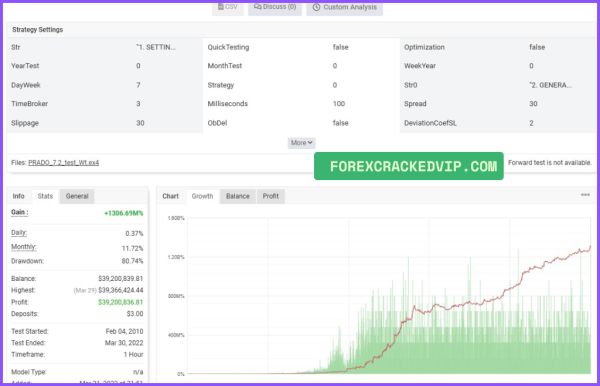The width and height of the screenshot is (600, 386).
Task: Open PRADO_7.2_test_Wt.ex4 file link
Action: tap(64, 163)
